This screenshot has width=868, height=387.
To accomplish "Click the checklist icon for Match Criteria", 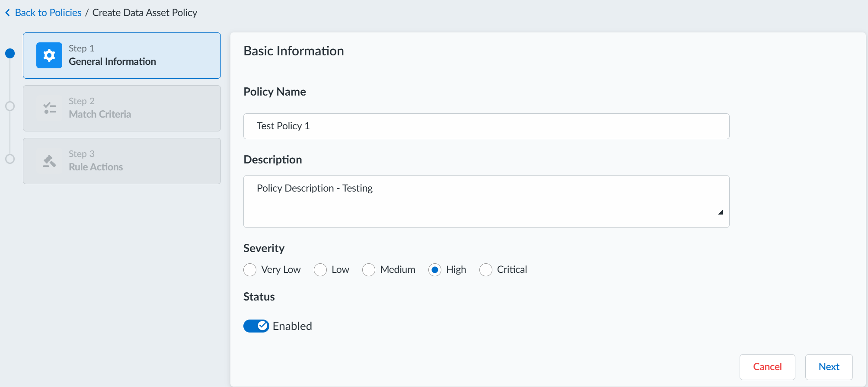I will click(49, 108).
